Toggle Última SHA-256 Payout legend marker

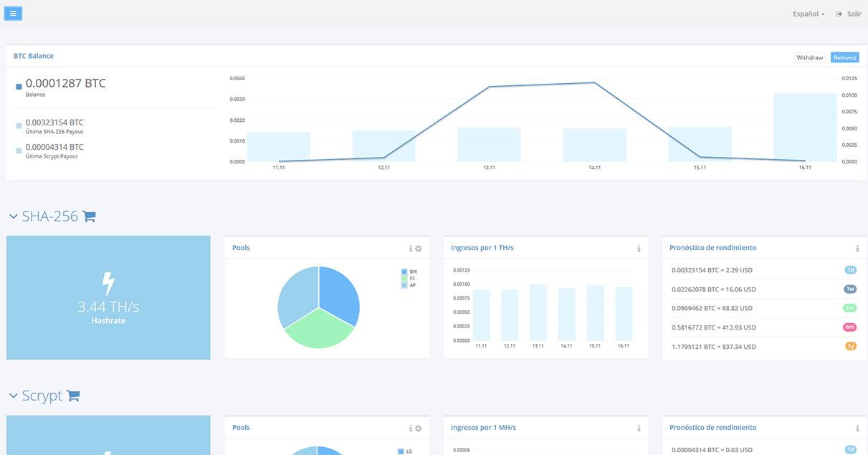[x=19, y=126]
